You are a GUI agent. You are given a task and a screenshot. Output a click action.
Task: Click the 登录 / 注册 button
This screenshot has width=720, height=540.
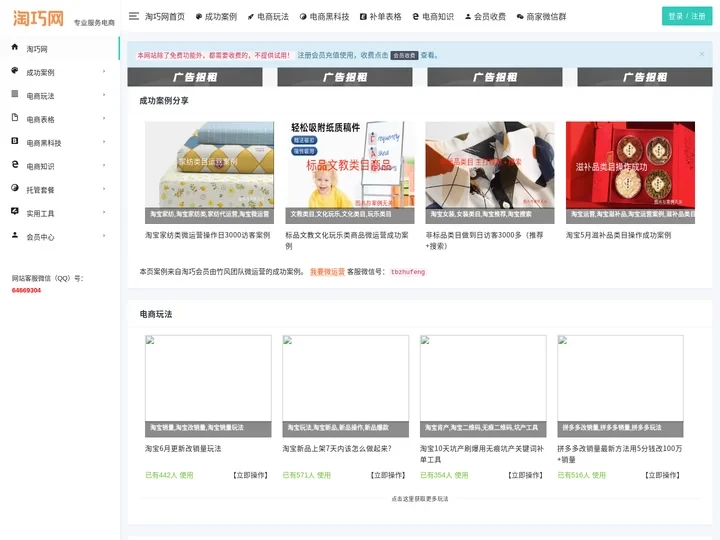coord(687,17)
